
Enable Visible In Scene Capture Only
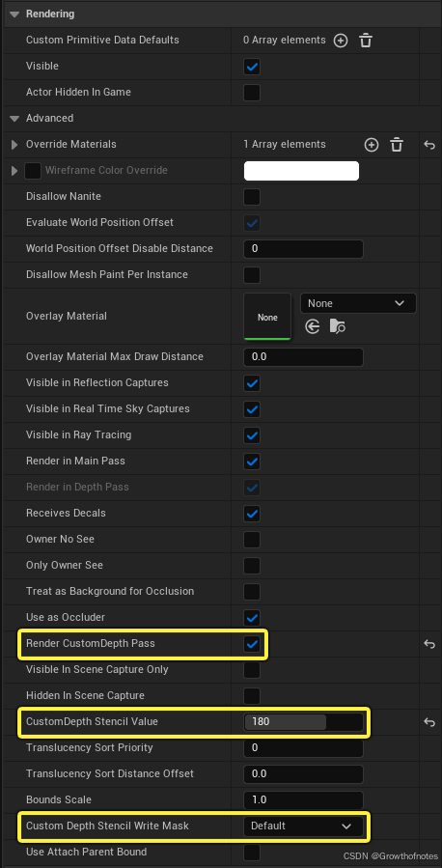pos(252,670)
